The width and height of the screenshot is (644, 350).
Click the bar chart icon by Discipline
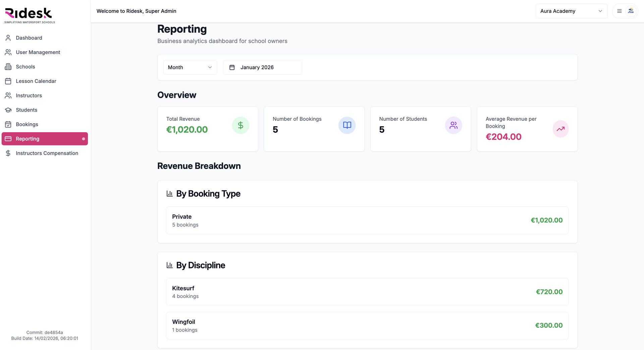170,265
